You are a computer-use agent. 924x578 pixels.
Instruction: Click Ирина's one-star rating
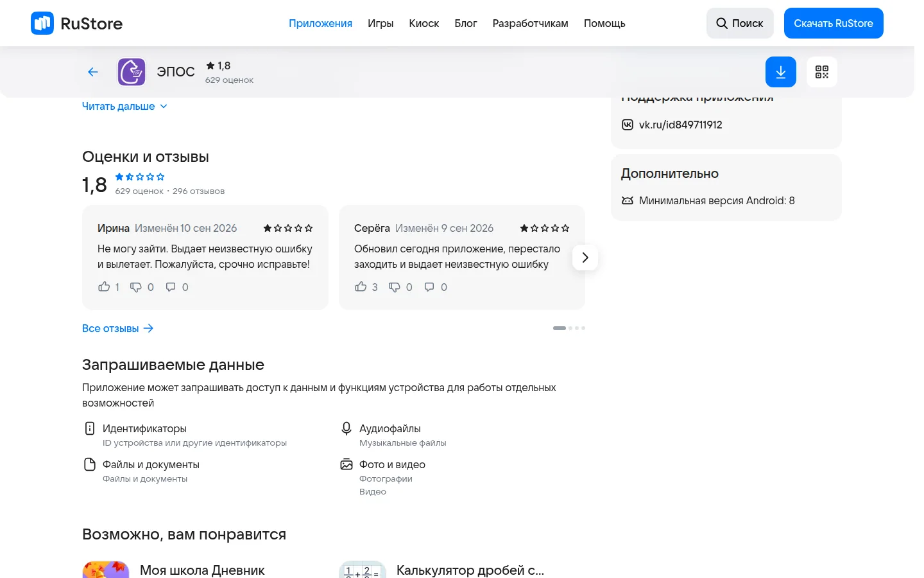[288, 228]
